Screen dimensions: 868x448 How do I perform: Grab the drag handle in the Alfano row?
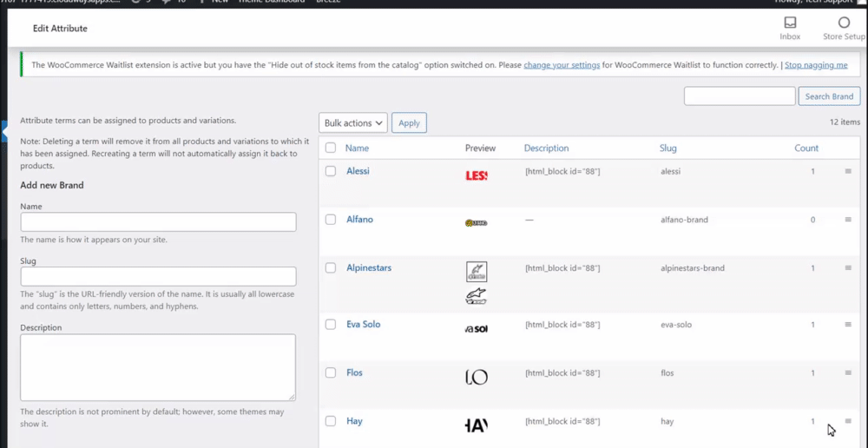(847, 220)
